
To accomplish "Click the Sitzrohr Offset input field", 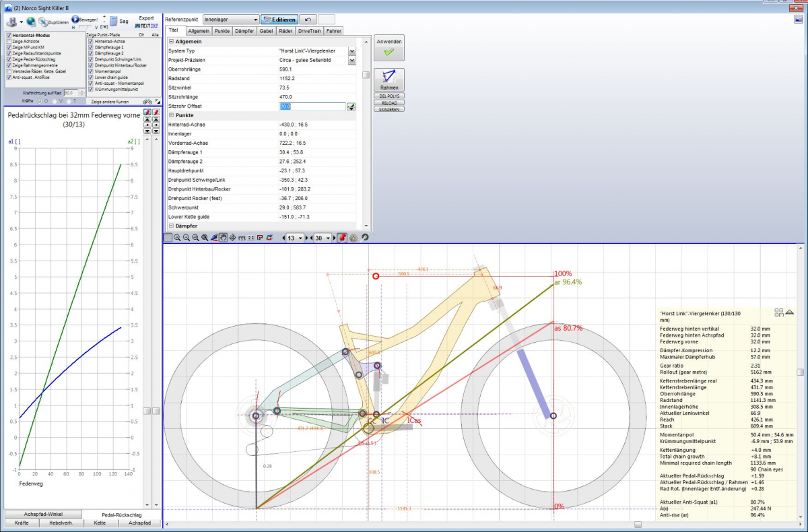I will (x=311, y=106).
